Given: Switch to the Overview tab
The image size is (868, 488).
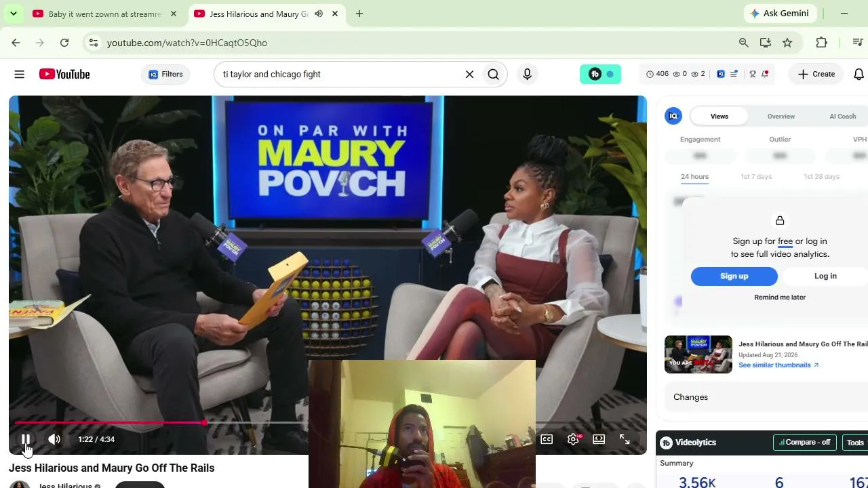Looking at the screenshot, I should pos(781,117).
